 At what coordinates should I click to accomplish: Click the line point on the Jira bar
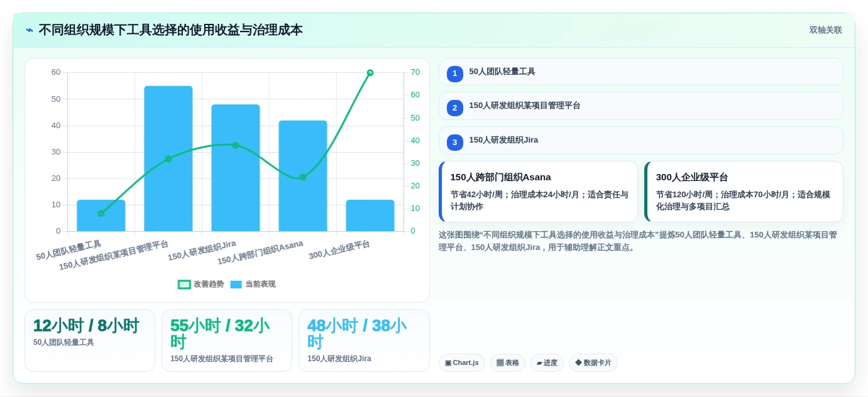click(x=236, y=145)
